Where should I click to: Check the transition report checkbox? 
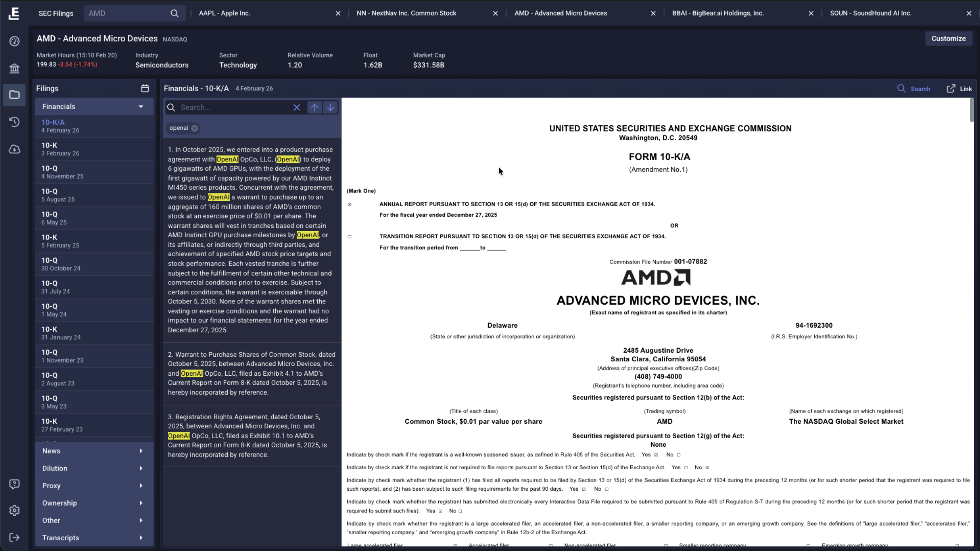pyautogui.click(x=350, y=236)
